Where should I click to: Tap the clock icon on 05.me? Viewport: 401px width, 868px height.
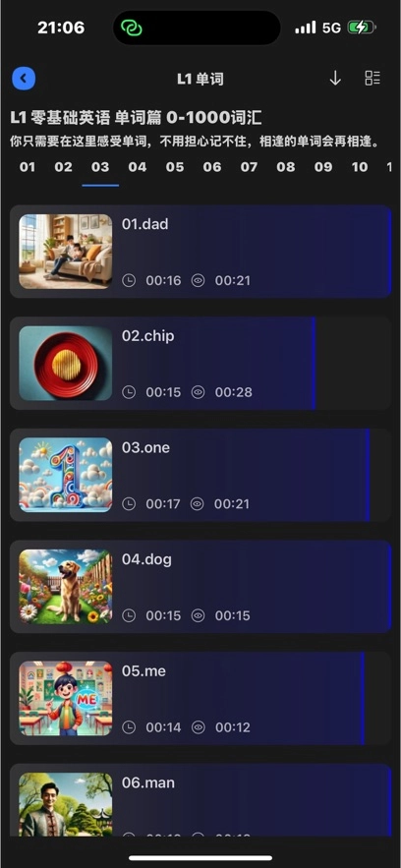(129, 727)
